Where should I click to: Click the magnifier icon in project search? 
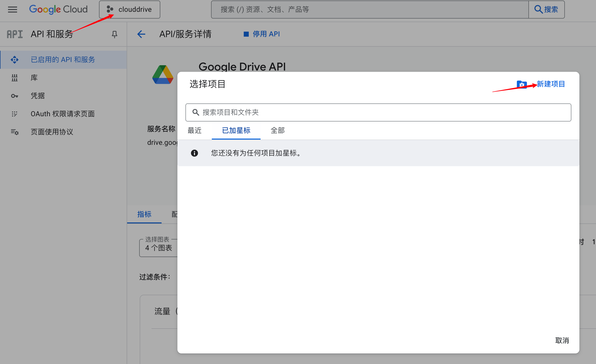pos(196,112)
